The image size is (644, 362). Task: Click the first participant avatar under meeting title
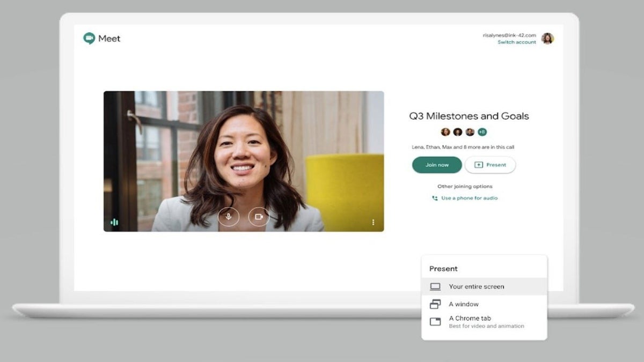pos(445,132)
